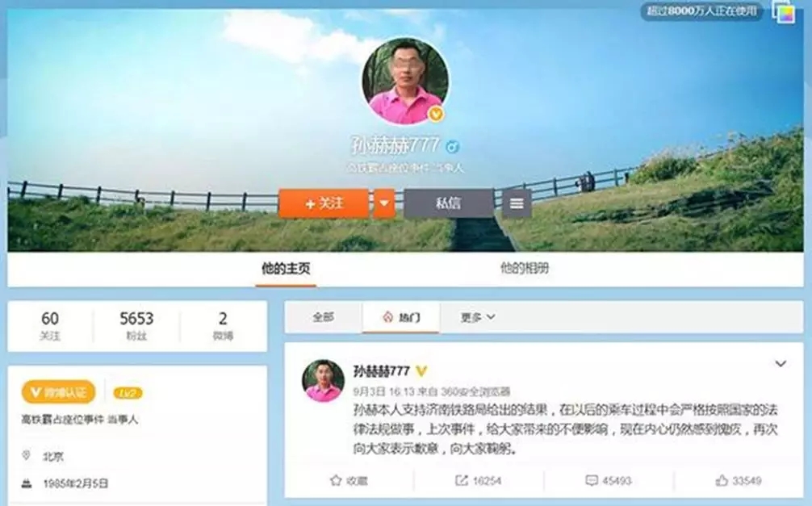
Task: View the 5653 粉丝 followers list
Action: [136, 325]
